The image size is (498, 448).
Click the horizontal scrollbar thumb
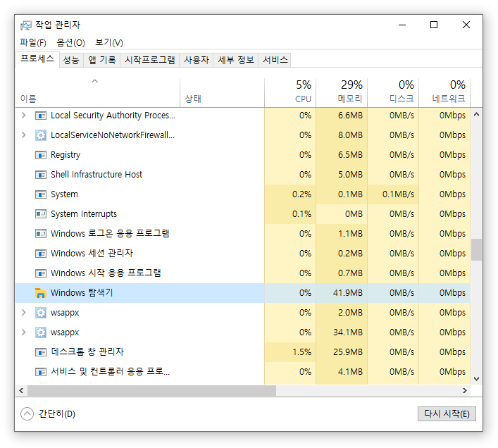[152, 390]
